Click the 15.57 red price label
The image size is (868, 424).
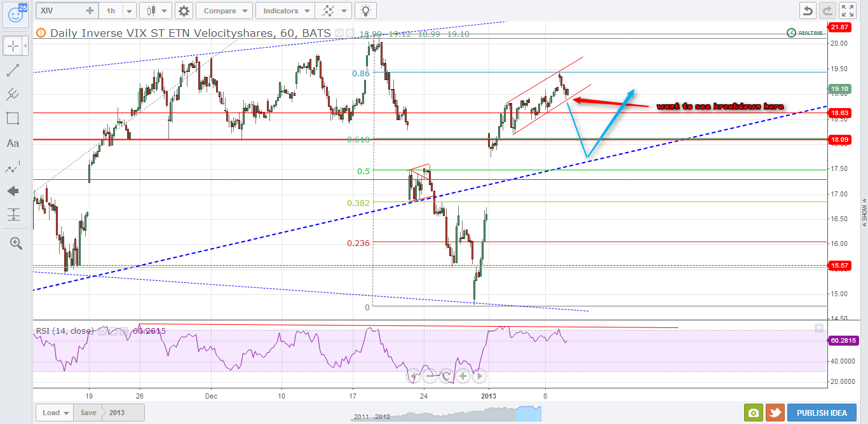coord(840,264)
